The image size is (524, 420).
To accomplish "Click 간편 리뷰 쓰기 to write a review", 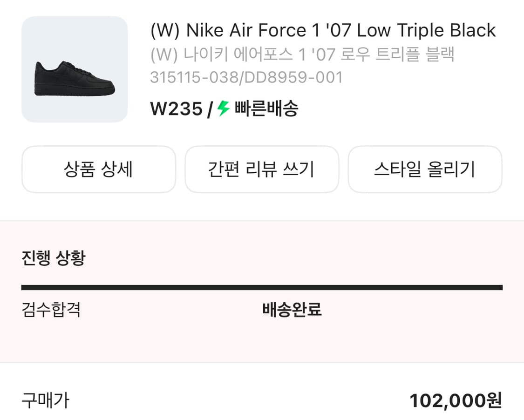I will [x=262, y=169].
